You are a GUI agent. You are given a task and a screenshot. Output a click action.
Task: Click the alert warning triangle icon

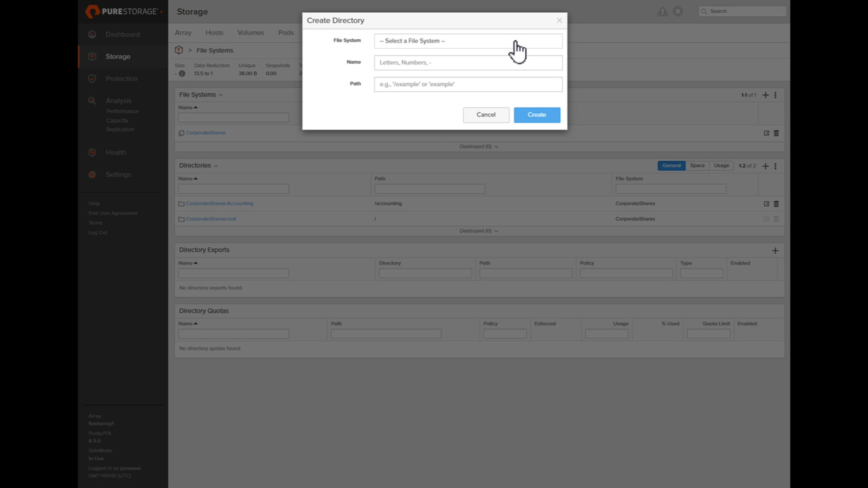coord(663,12)
